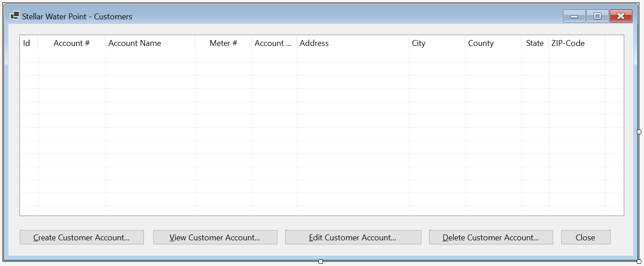644x266 pixels.
Task: Minimize the Customers window
Action: 574,16
